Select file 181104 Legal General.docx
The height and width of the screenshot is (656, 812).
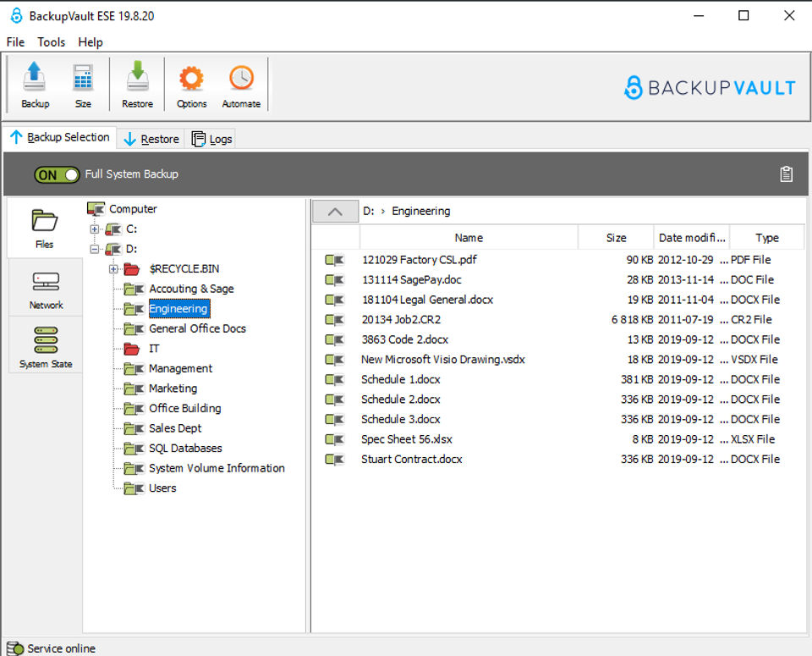(x=427, y=300)
